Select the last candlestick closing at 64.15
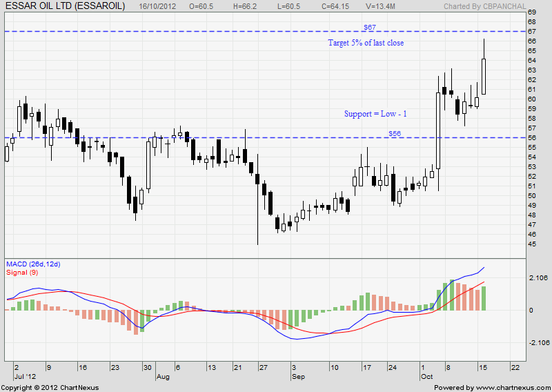The width and height of the screenshot is (552, 392). [x=484, y=77]
